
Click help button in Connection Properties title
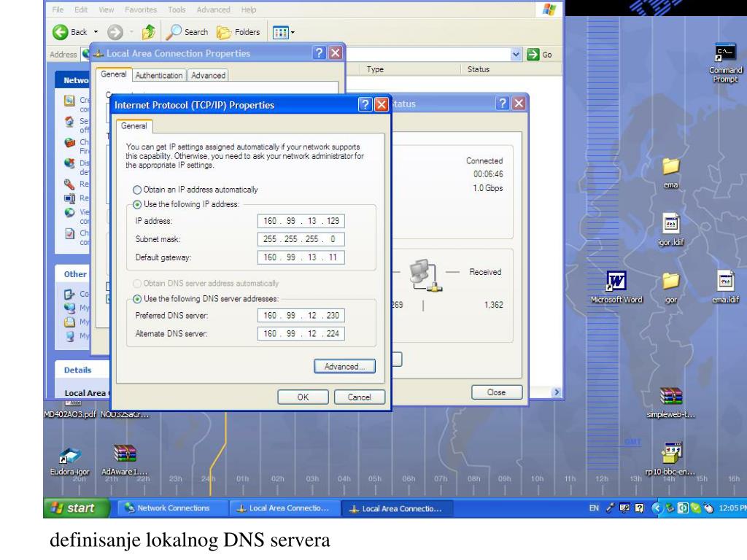[x=320, y=52]
